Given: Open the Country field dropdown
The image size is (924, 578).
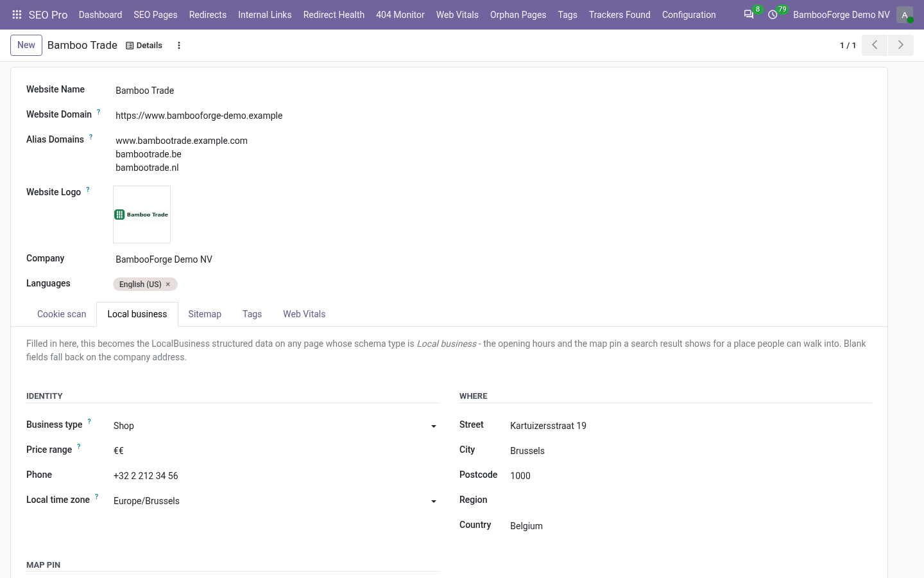Looking at the screenshot, I should [690, 526].
